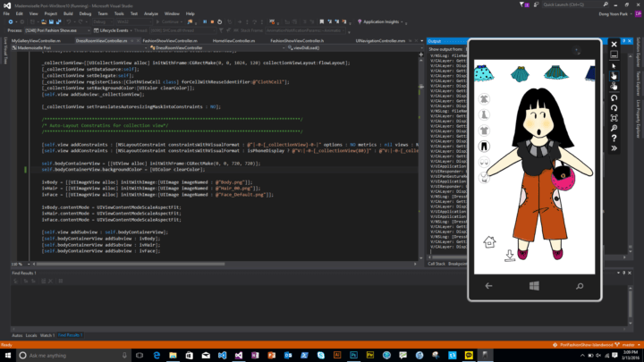This screenshot has width=644, height=362.
Task: Click the editor horizontal scrollbar
Action: [131, 264]
